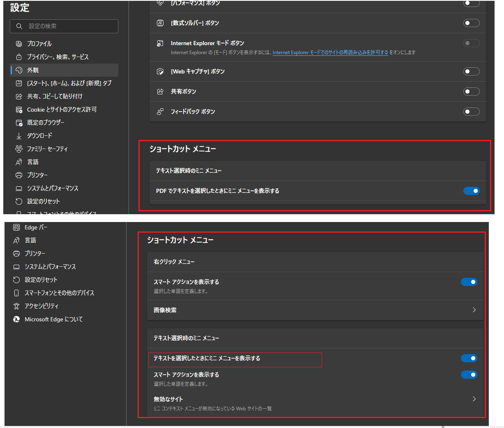
Task: Click the 既定のブラウザー icon
Action: pos(19,123)
